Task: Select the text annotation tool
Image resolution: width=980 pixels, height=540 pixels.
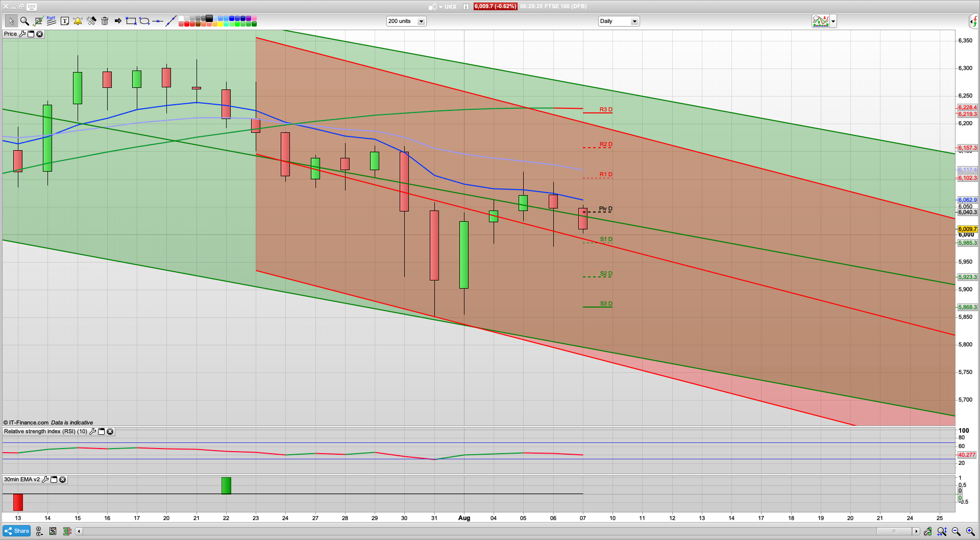Action: (65, 21)
